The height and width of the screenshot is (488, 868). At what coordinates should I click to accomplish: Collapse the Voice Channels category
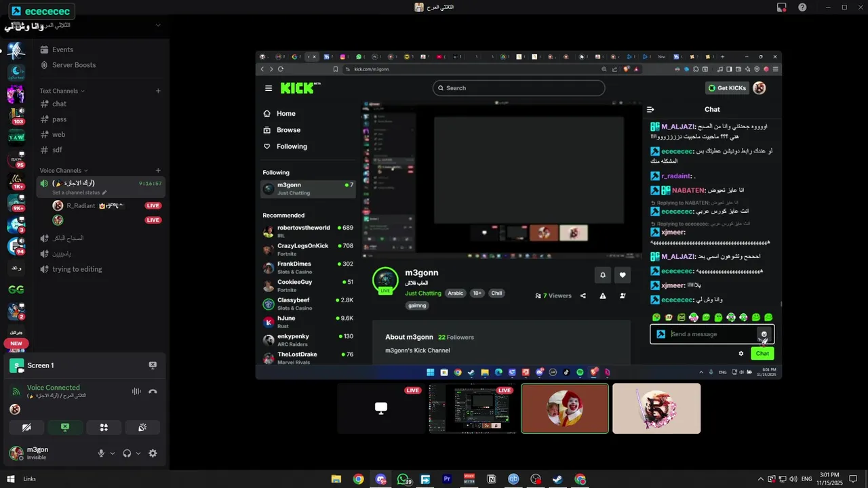(64, 171)
